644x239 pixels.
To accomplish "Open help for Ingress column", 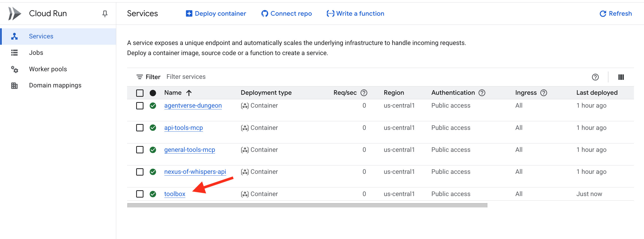I will point(544,93).
